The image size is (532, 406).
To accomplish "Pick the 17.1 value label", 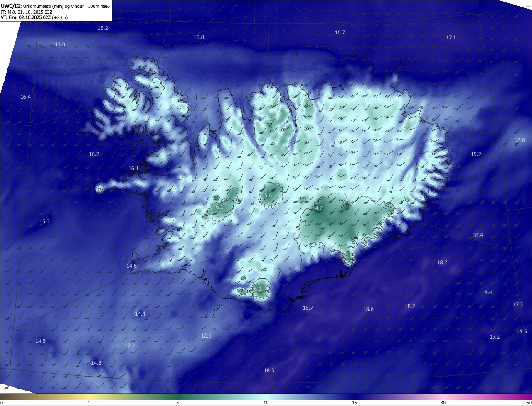I will click(451, 37).
